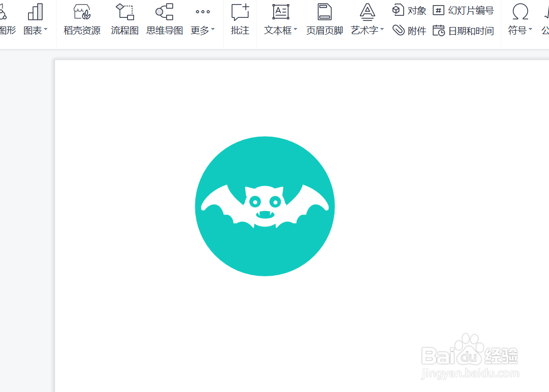Open the 更多 three-dots menu
Screen dimensions: 549x392
203,12
